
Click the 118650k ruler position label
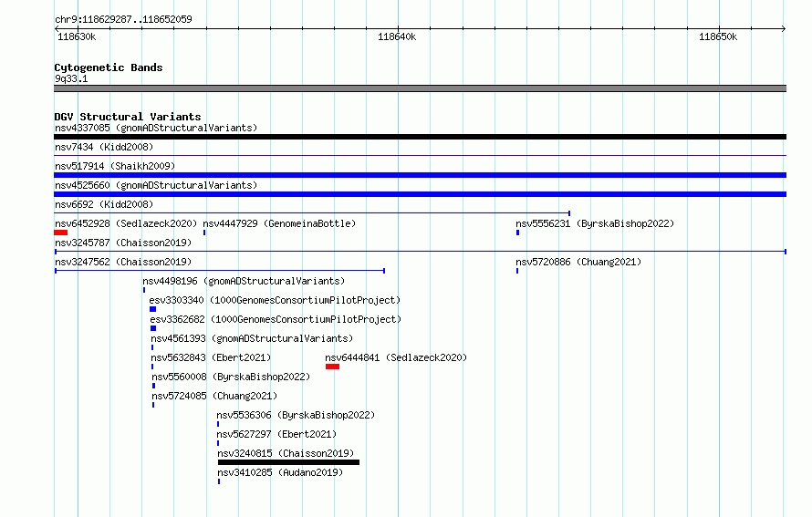718,36
